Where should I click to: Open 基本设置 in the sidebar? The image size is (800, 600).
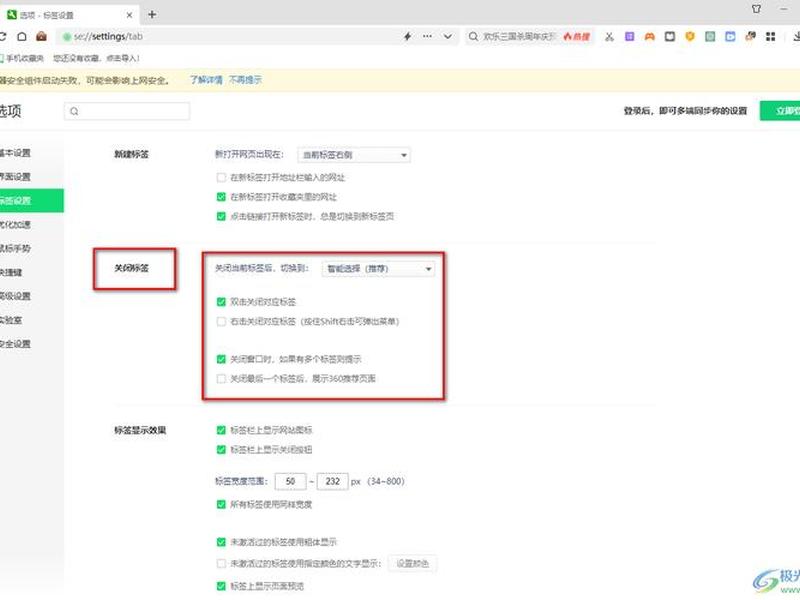coord(15,153)
